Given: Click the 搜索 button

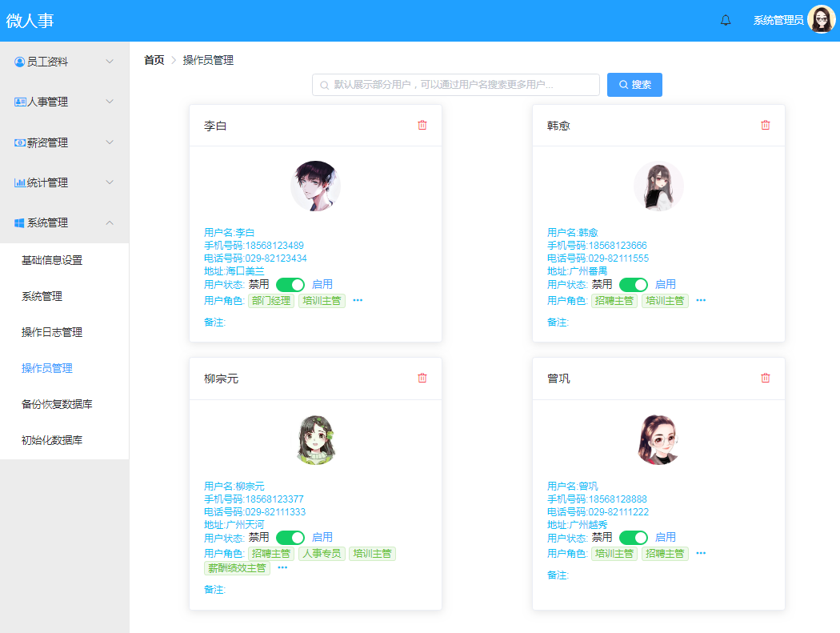Looking at the screenshot, I should pyautogui.click(x=634, y=85).
